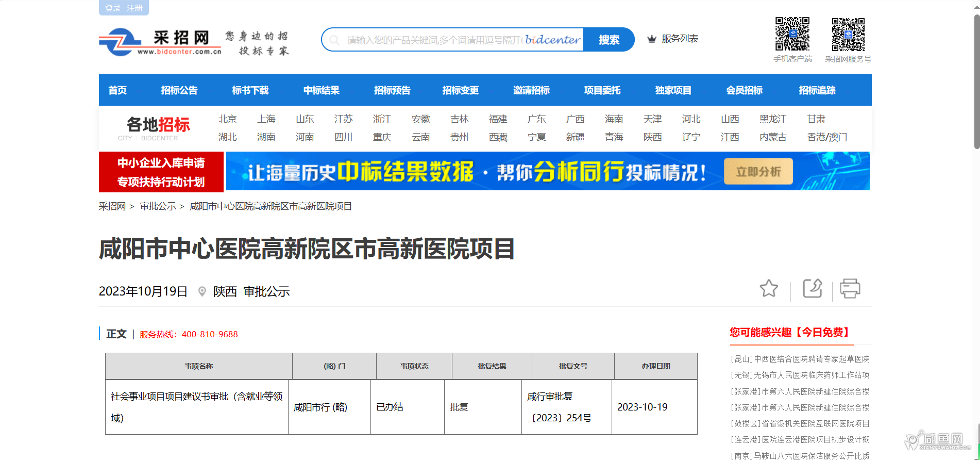Open [鼓楼区]省省级机关医院互联网医院项目 link
980x460 pixels.
(800, 423)
